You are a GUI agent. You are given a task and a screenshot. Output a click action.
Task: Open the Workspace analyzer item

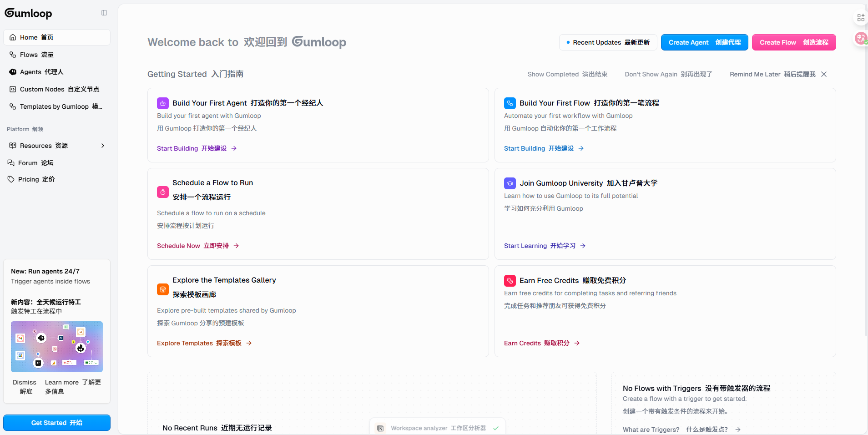click(x=438, y=428)
